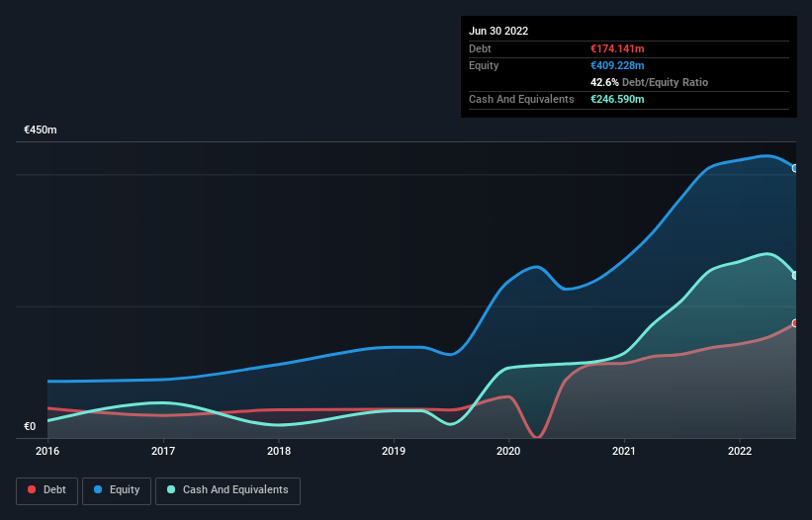The image size is (812, 520).
Task: Click the teal Cash endpoint marker
Action: pos(795,275)
